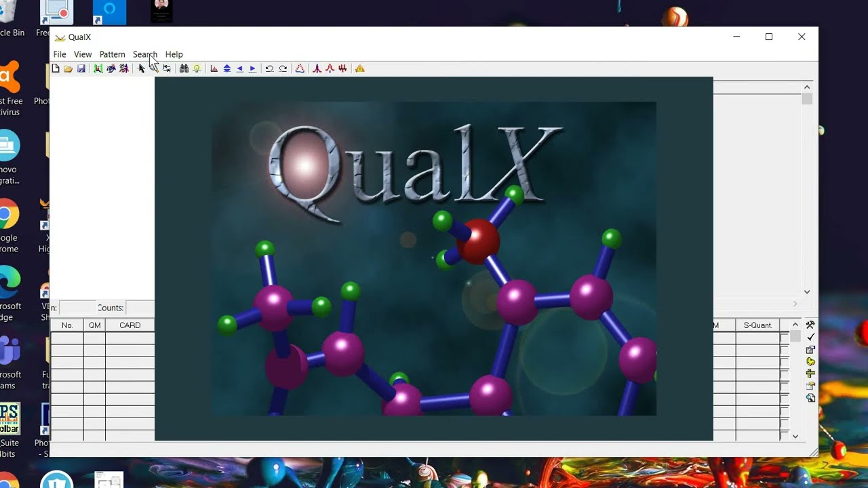Click the yellow light bulb icon
Screen dimensions: 868x488
click(197, 68)
